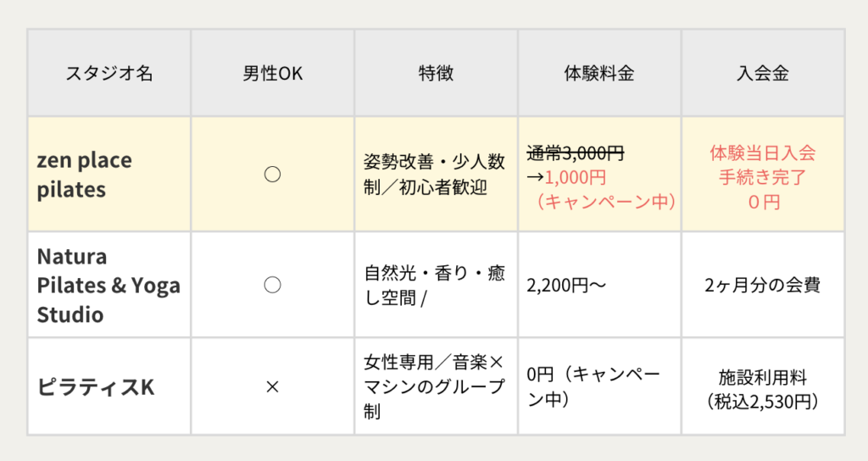Click the circle mark in Natura row
Screen dimensions: 868x461
click(272, 285)
